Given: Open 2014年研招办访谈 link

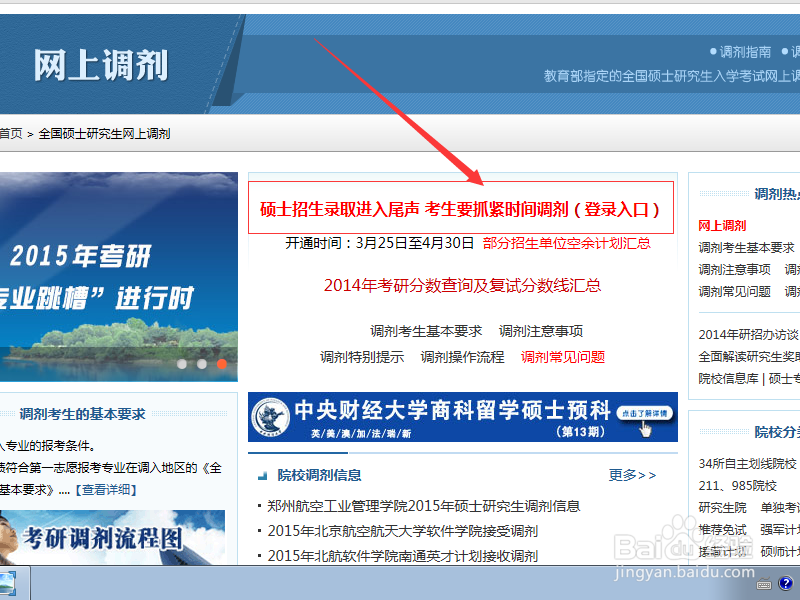Looking at the screenshot, I should pyautogui.click(x=748, y=335).
